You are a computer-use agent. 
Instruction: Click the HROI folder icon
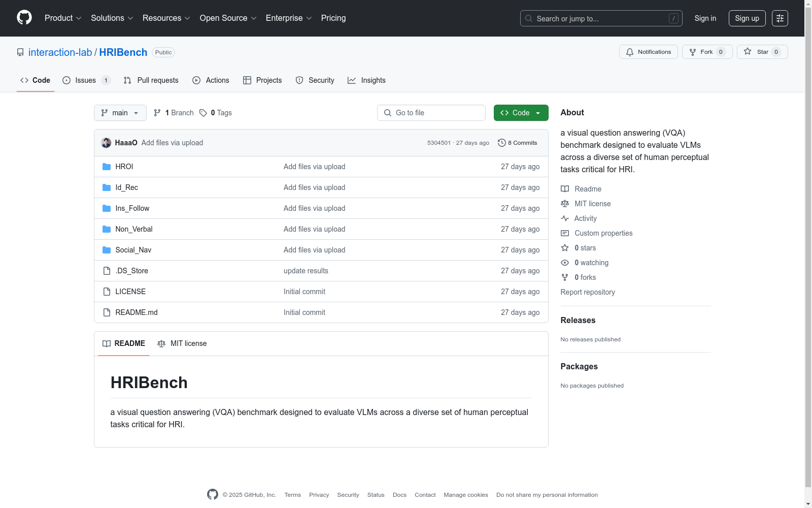(107, 167)
